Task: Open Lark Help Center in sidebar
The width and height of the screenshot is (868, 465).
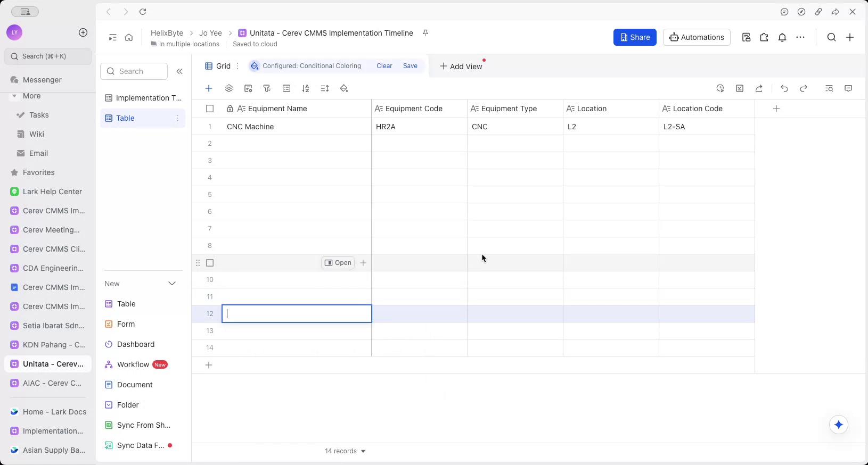Action: 48,192
